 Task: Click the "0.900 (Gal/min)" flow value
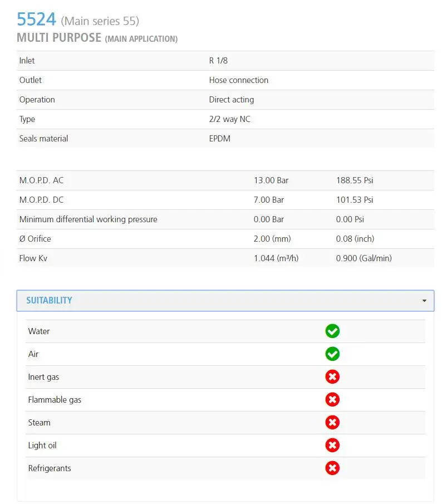364,258
